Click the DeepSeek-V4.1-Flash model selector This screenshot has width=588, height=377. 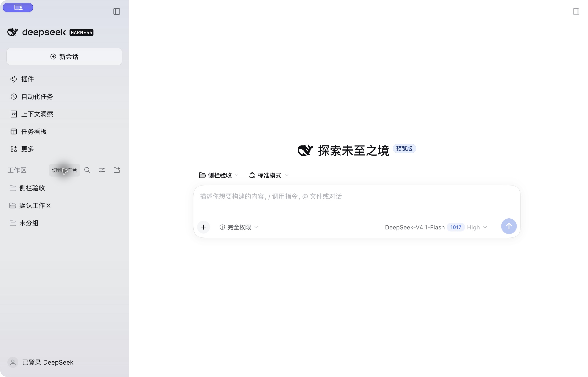(415, 227)
